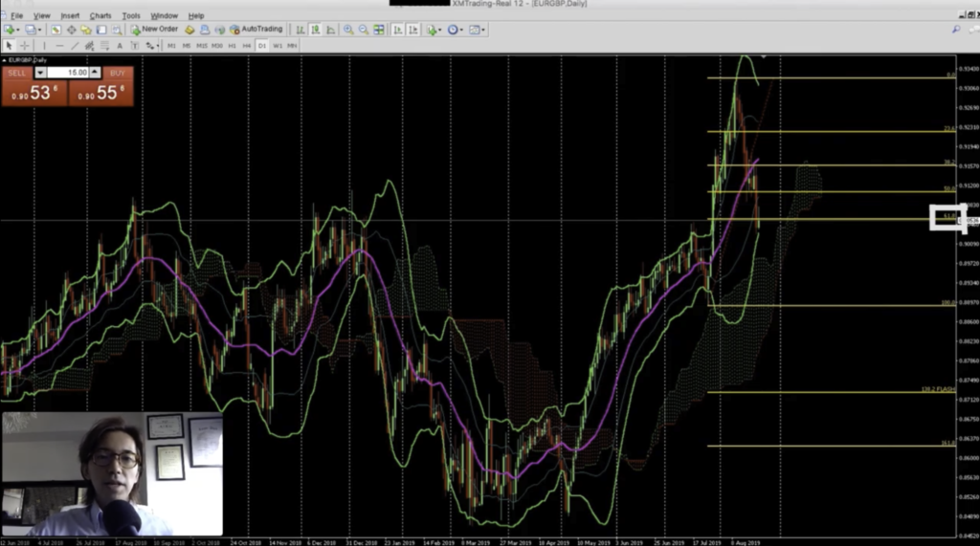Image resolution: width=980 pixels, height=546 pixels.
Task: Select the Vertical Line drawing tool
Action: click(x=44, y=46)
